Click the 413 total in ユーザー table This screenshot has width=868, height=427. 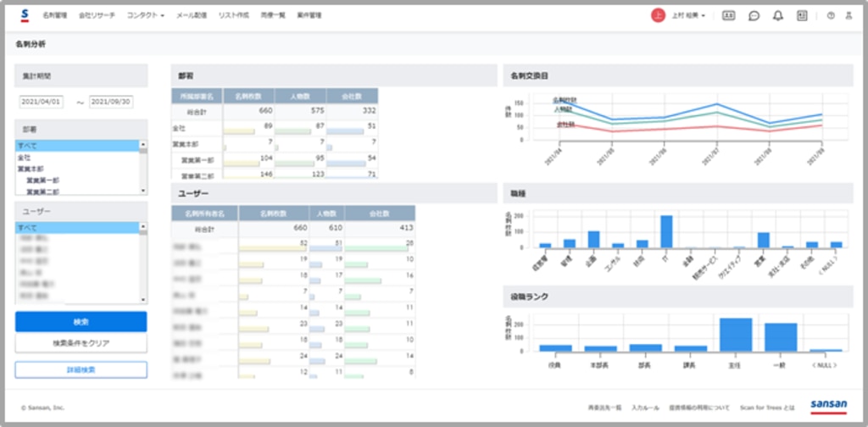tap(406, 228)
